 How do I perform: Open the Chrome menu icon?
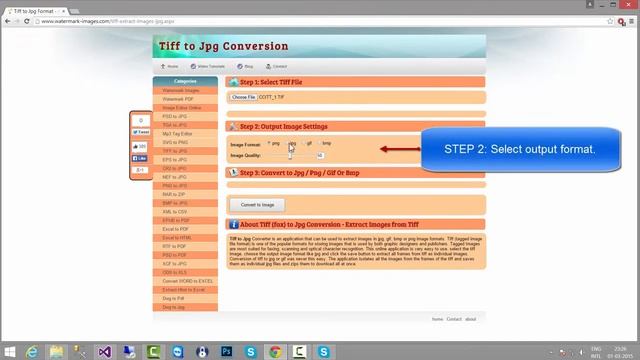click(x=632, y=21)
